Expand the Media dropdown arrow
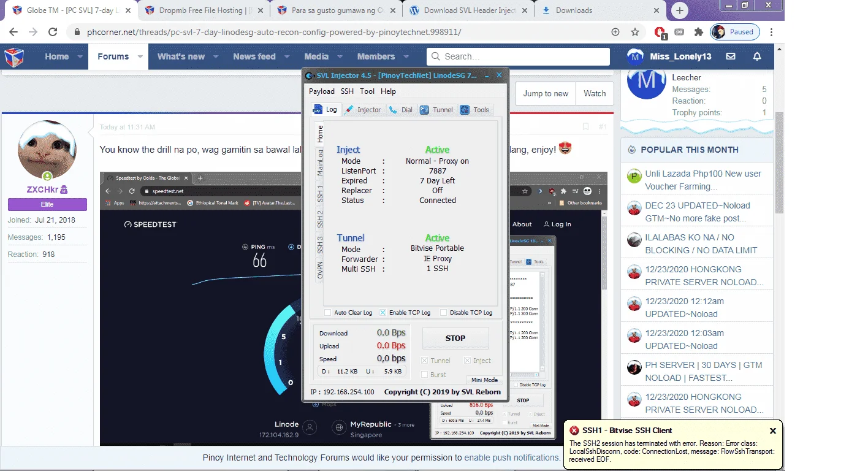This screenshot has height=471, width=868. [x=340, y=56]
